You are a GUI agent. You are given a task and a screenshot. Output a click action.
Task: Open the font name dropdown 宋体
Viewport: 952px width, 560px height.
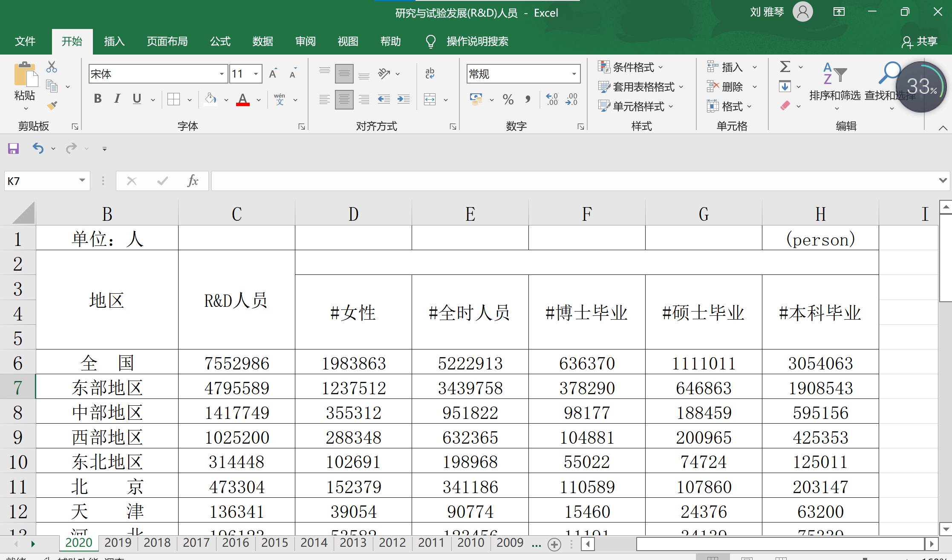[x=222, y=74]
